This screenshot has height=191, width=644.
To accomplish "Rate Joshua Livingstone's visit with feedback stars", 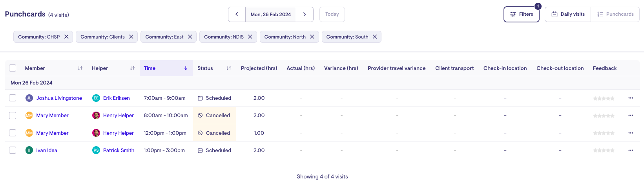I will point(604,98).
